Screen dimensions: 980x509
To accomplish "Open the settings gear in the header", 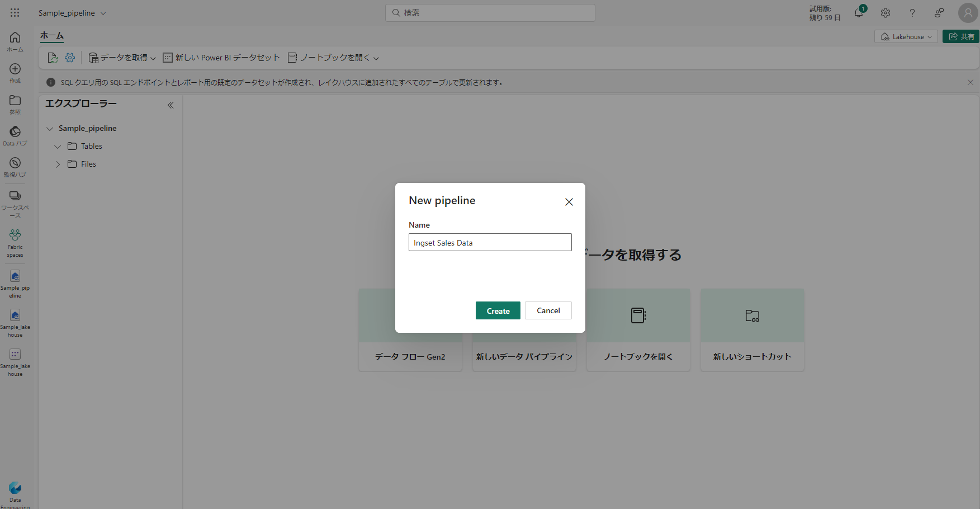I will 886,13.
